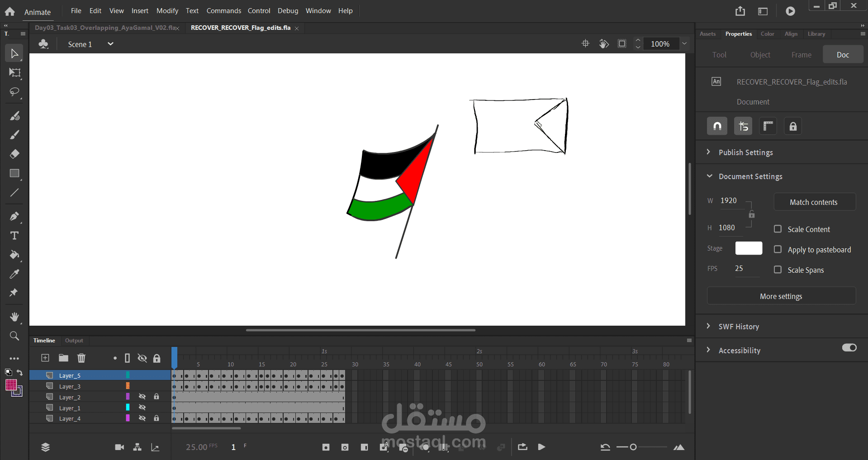The width and height of the screenshot is (868, 460).
Task: Switch to the Library panel tab
Action: [x=816, y=34]
